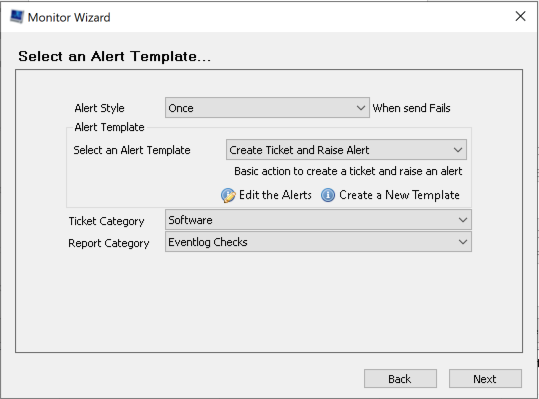The height and width of the screenshot is (399, 539).
Task: Click the When send Fails label
Action: coord(411,108)
